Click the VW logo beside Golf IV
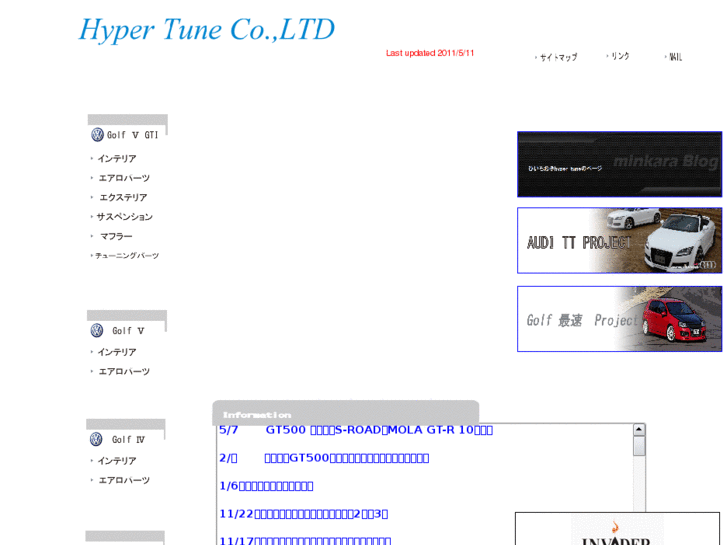 point(96,439)
